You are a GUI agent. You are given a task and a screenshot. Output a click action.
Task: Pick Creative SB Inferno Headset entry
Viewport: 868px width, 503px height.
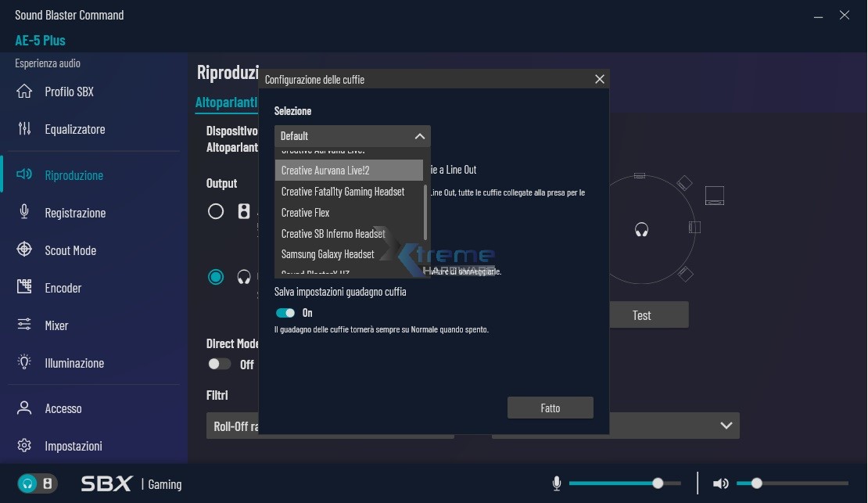pyautogui.click(x=333, y=234)
